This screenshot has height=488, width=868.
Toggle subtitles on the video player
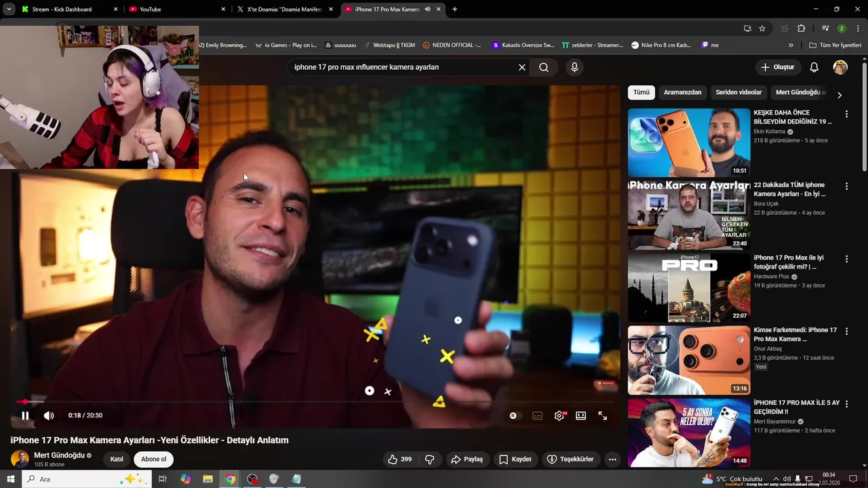(x=538, y=415)
